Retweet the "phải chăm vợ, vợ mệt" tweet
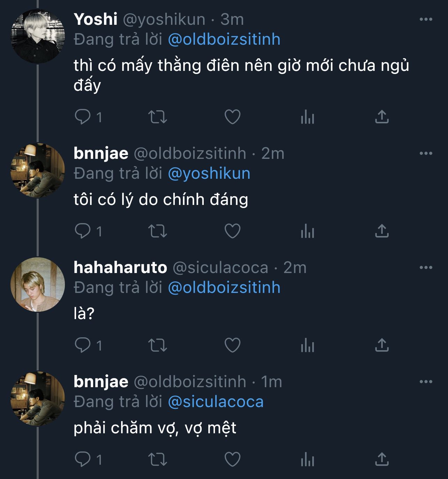This screenshot has width=448, height=479. (x=158, y=459)
